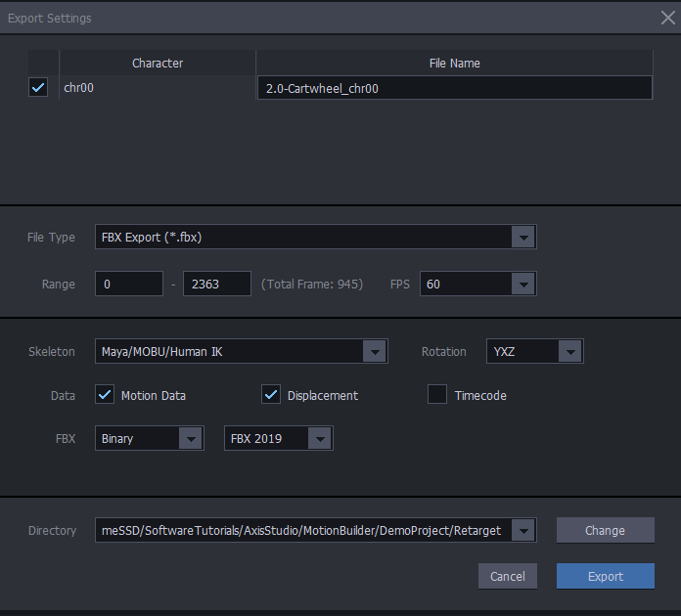Click the Total Frame: 945 text

click(312, 284)
